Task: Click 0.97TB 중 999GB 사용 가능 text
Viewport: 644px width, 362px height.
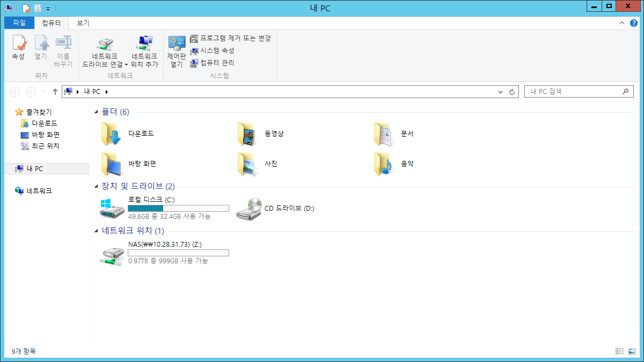Action: pos(168,261)
